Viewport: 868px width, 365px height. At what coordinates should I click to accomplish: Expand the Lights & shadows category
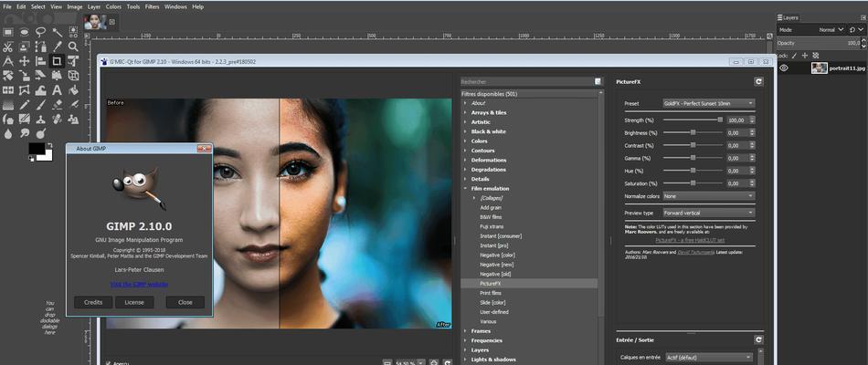466,360
